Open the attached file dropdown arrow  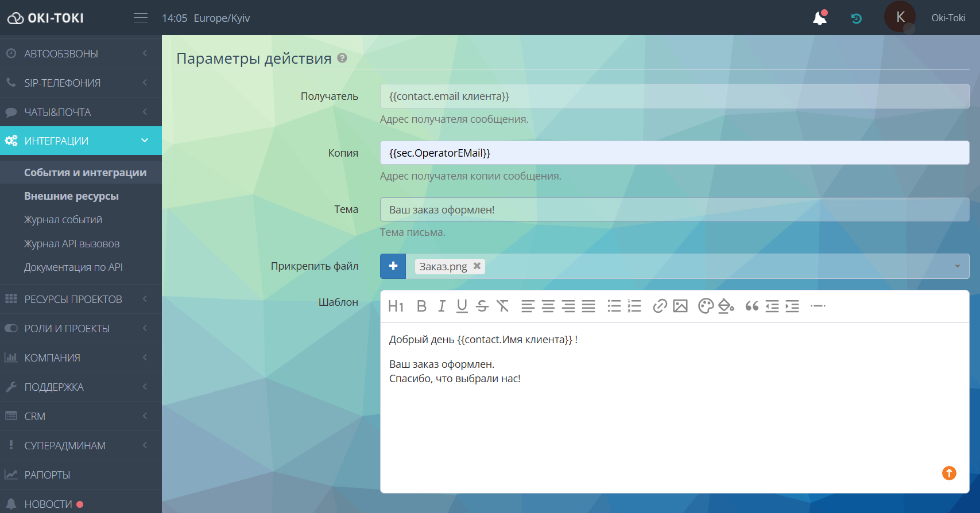coord(957,266)
